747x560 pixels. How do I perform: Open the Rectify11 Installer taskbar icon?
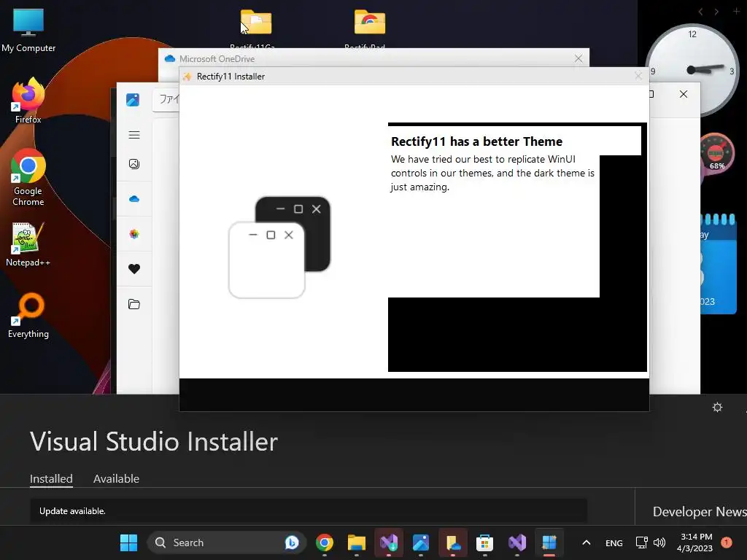pos(549,542)
